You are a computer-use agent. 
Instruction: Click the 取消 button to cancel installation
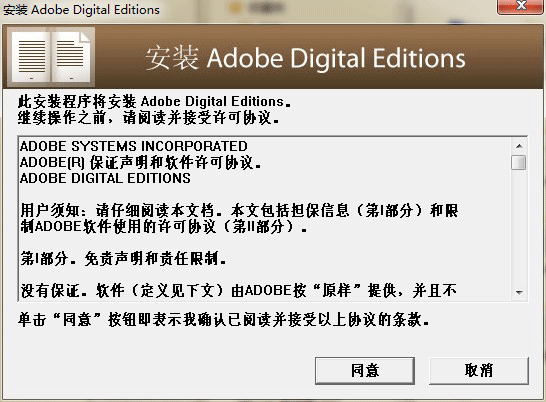click(x=479, y=371)
